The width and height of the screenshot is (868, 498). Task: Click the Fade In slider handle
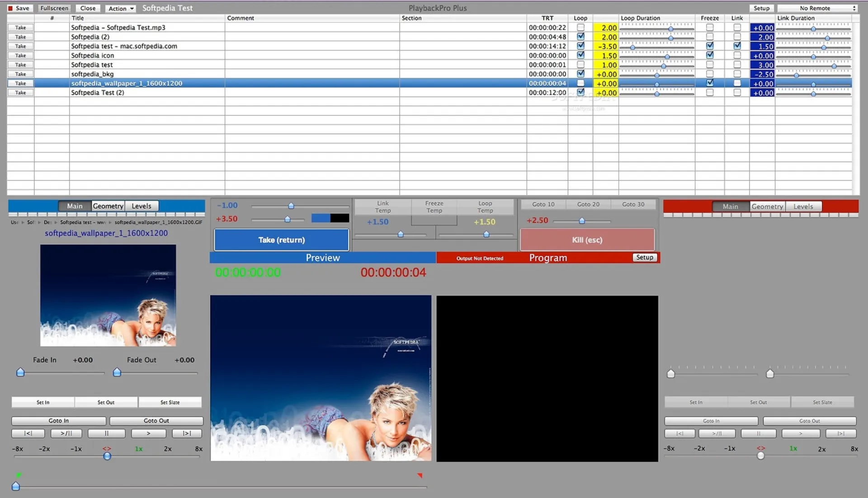[20, 372]
